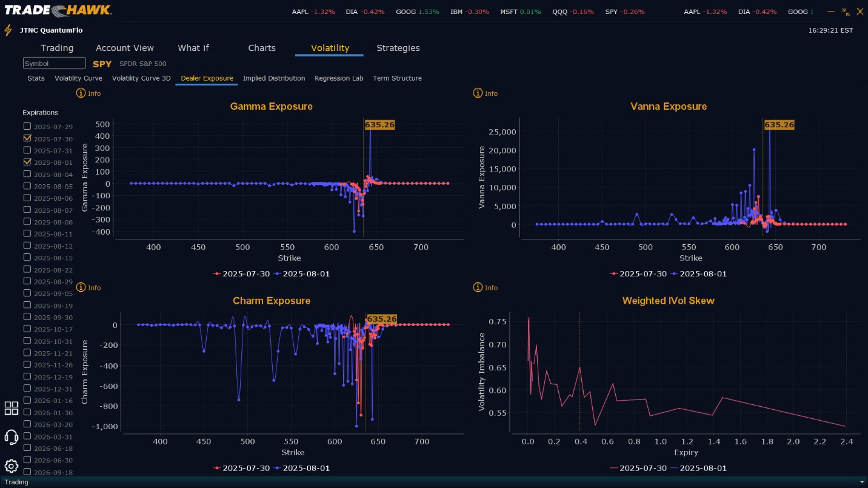Open the Info icon above Charm Exposure
This screenshot has height=488, width=868.
(x=81, y=287)
